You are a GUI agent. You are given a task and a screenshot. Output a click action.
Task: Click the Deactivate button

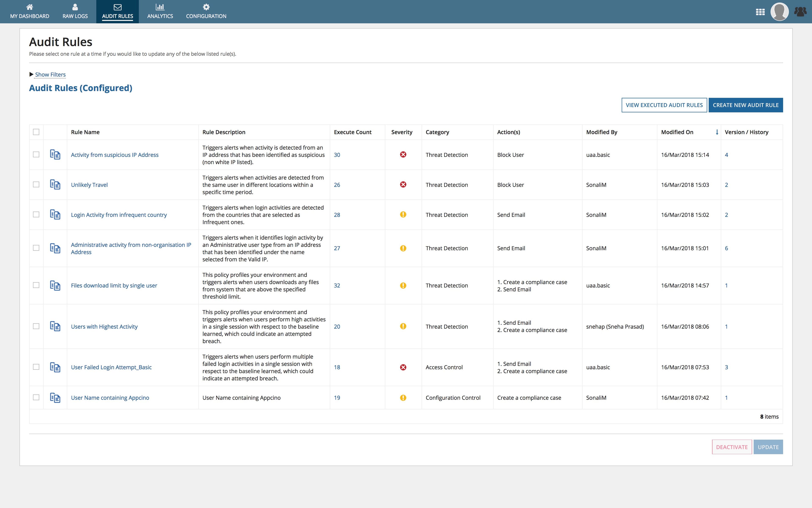732,447
